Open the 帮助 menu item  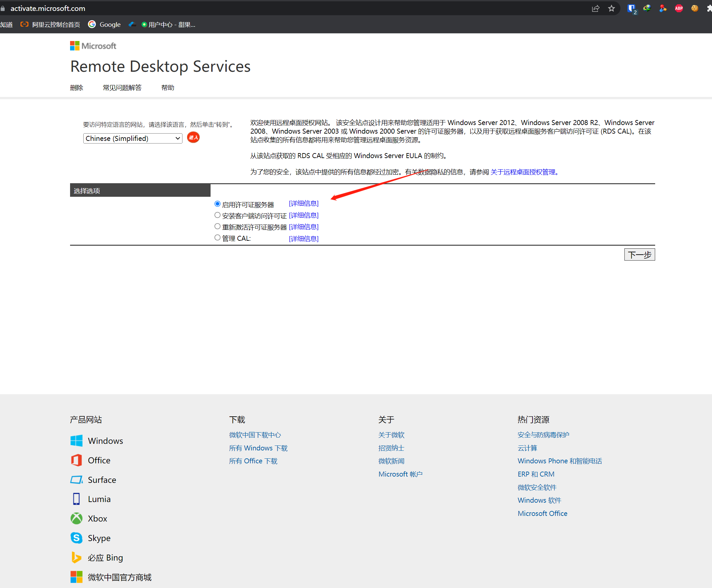168,88
